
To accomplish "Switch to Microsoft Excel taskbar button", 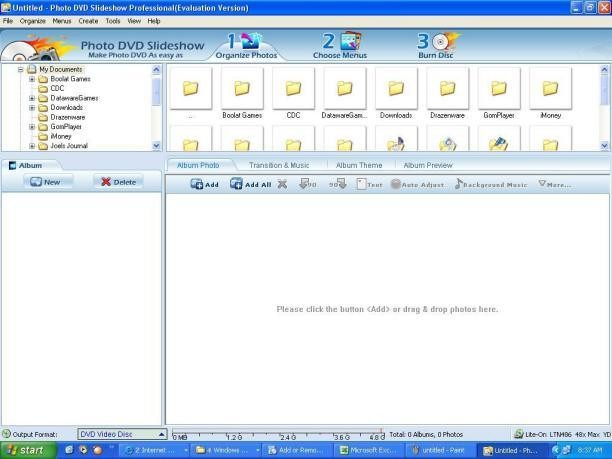I will (x=369, y=450).
